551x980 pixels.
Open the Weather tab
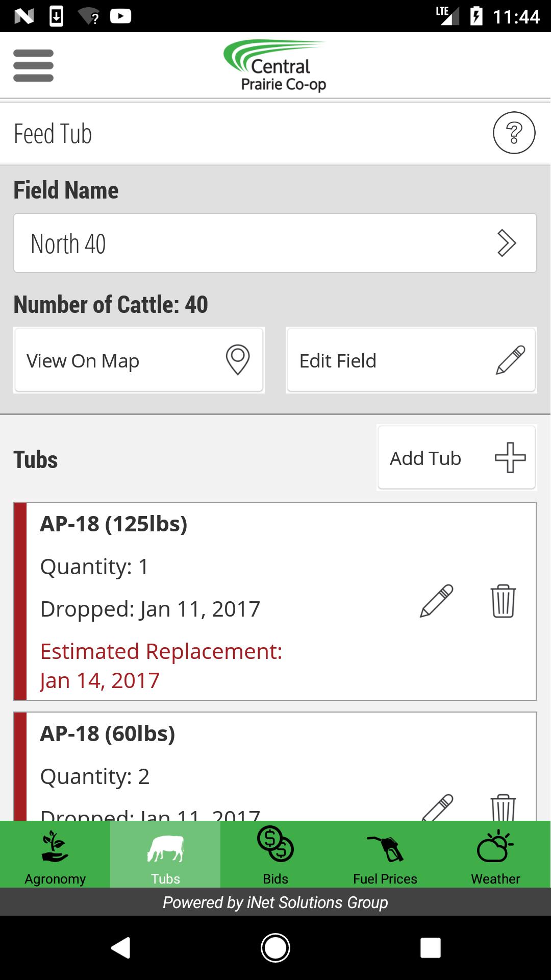click(x=495, y=854)
